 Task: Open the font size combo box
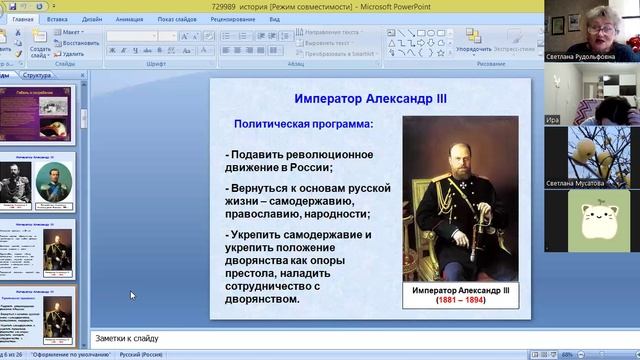point(167,36)
